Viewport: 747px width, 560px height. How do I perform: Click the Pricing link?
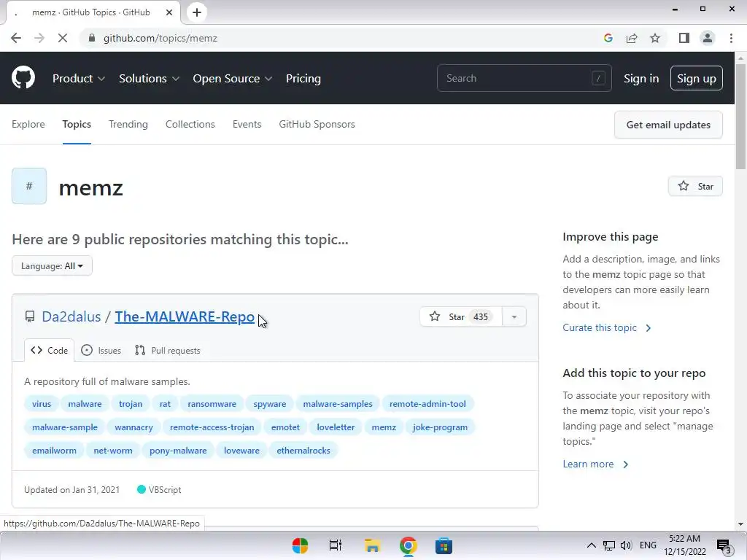click(x=303, y=78)
